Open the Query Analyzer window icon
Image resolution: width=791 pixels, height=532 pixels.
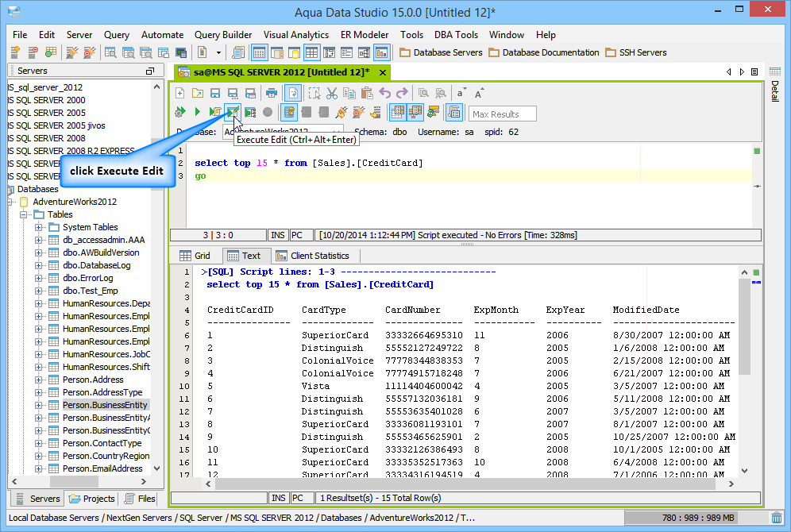(110, 52)
